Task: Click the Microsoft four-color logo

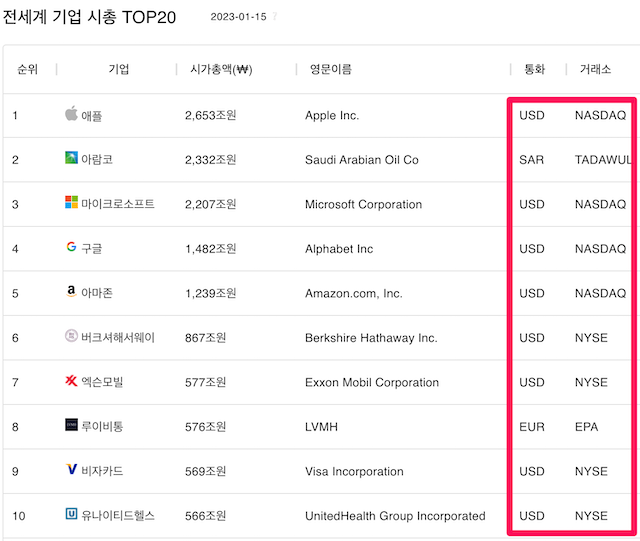Action: click(71, 202)
